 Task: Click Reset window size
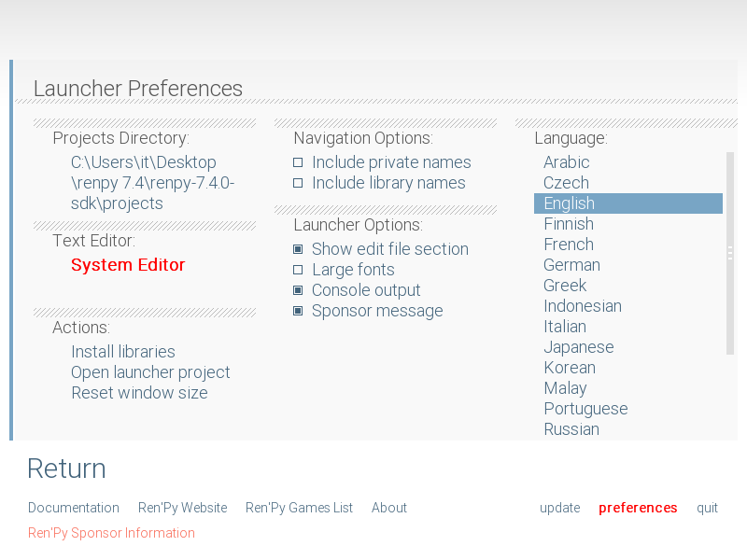pos(139,393)
